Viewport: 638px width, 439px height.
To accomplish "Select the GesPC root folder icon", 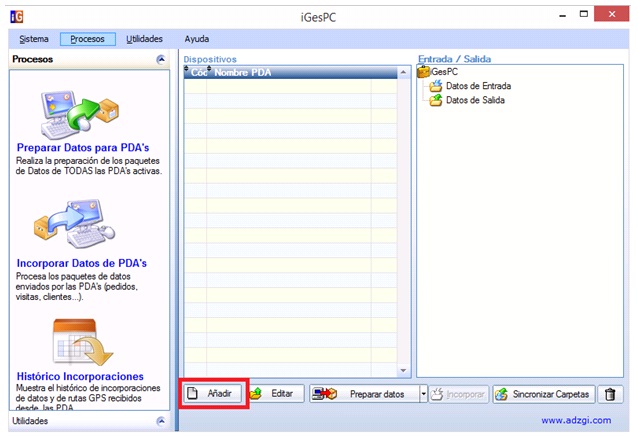I will 423,72.
